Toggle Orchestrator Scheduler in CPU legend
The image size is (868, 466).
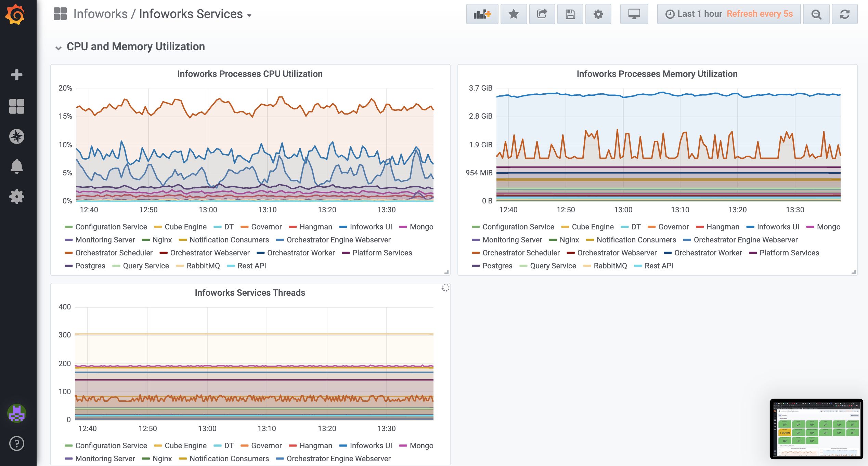point(114,253)
